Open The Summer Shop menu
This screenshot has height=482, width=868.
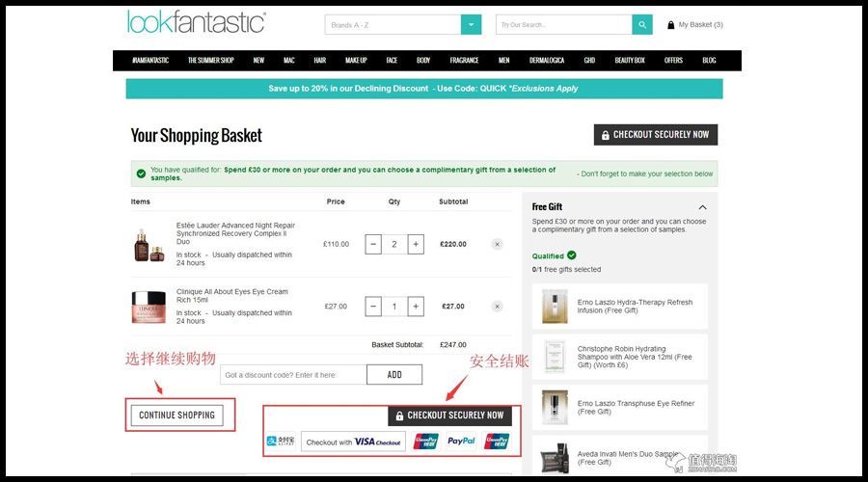tap(211, 61)
